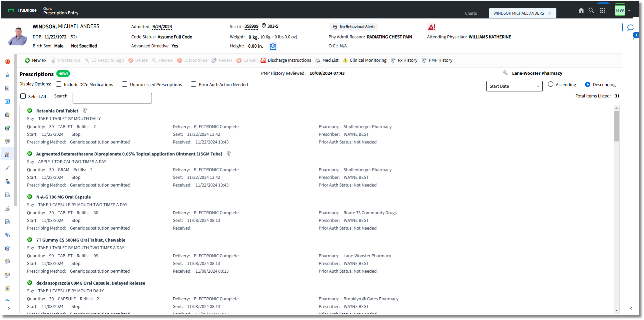Open the search magnifier in header

point(591,10)
